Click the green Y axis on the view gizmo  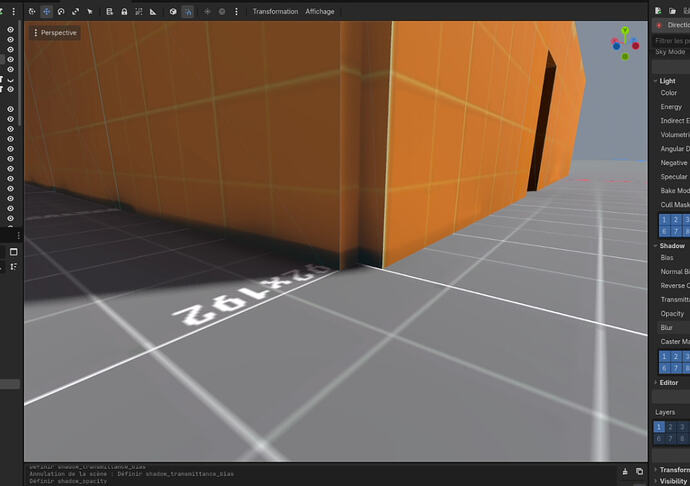pos(624,30)
